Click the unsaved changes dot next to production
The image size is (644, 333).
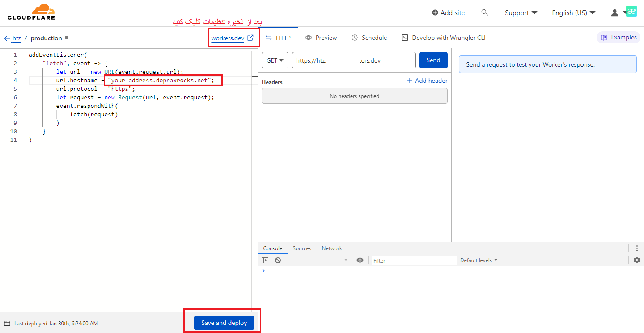tap(67, 38)
